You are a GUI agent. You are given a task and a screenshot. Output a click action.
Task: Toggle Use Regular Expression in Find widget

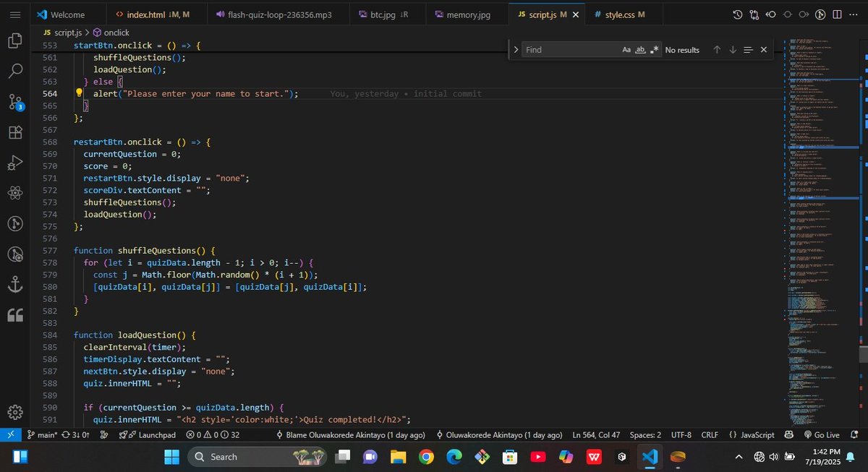click(654, 50)
